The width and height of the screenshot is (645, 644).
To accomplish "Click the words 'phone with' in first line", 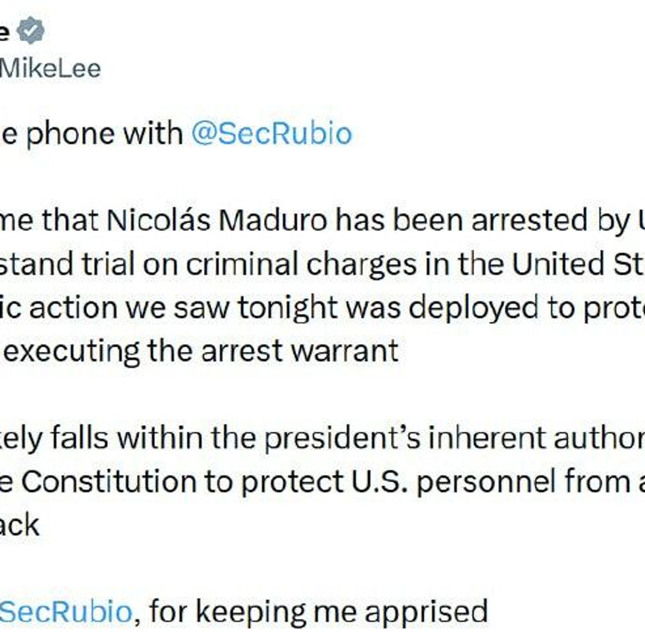I will pos(104,133).
